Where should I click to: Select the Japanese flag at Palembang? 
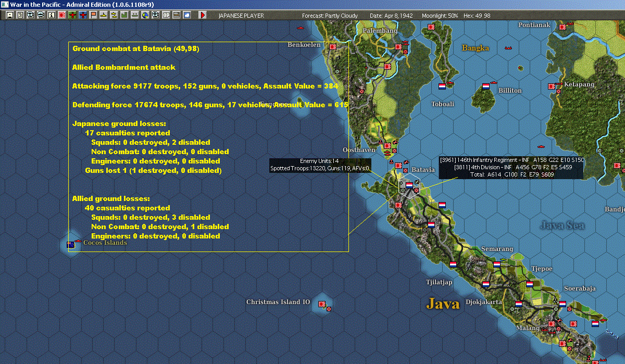coord(398,47)
